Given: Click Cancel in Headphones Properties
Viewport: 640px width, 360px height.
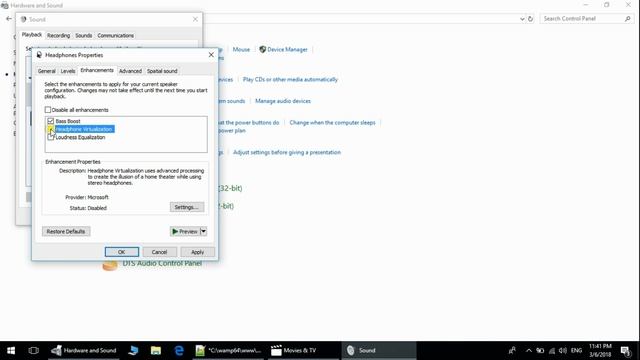Looking at the screenshot, I should tap(160, 252).
